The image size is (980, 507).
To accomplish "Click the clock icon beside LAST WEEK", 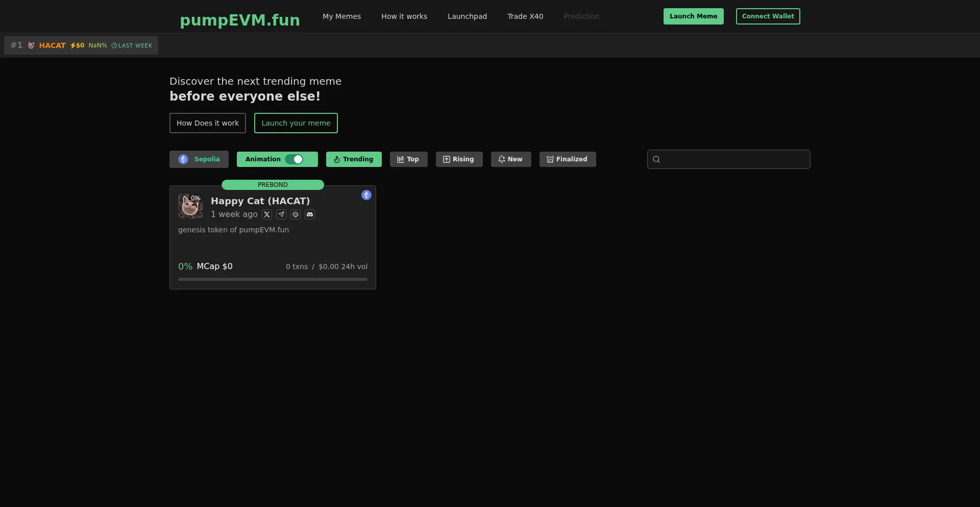I will point(114,45).
